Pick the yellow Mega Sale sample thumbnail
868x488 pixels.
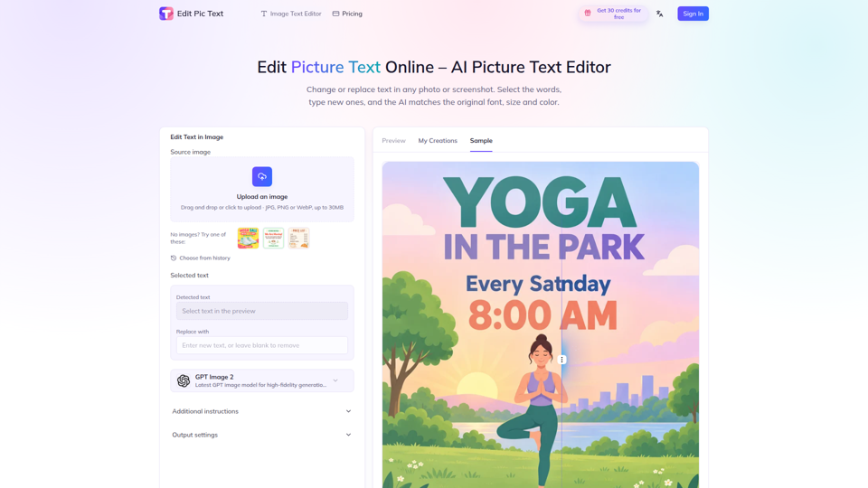click(x=248, y=238)
